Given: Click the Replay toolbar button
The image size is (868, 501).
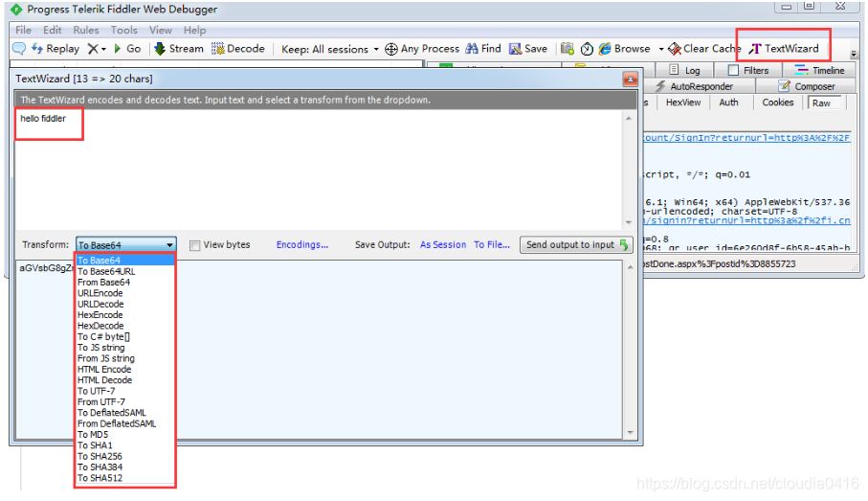Looking at the screenshot, I should click(x=56, y=49).
